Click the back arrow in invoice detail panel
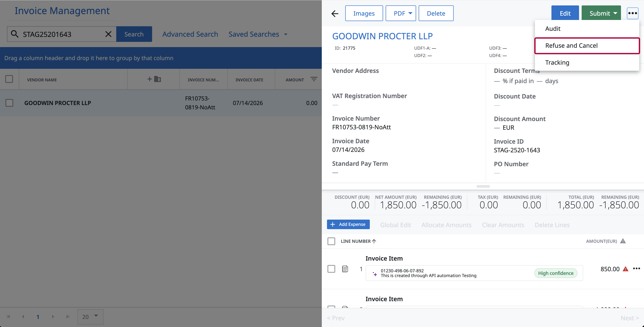The height and width of the screenshot is (327, 644). point(335,13)
